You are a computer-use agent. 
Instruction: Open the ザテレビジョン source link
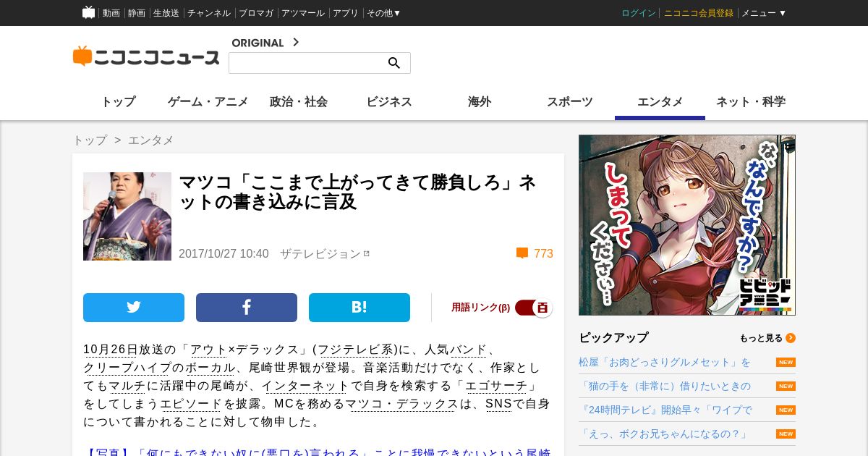pyautogui.click(x=320, y=254)
